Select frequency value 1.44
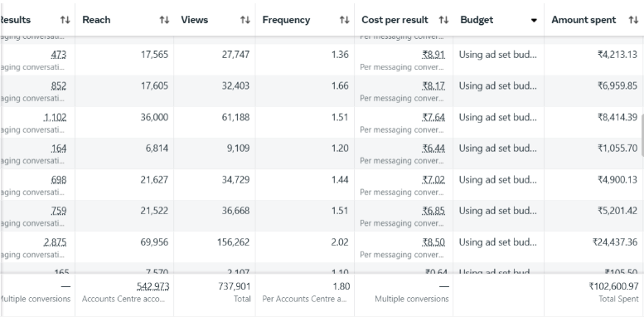The image size is (644, 317). (x=340, y=180)
